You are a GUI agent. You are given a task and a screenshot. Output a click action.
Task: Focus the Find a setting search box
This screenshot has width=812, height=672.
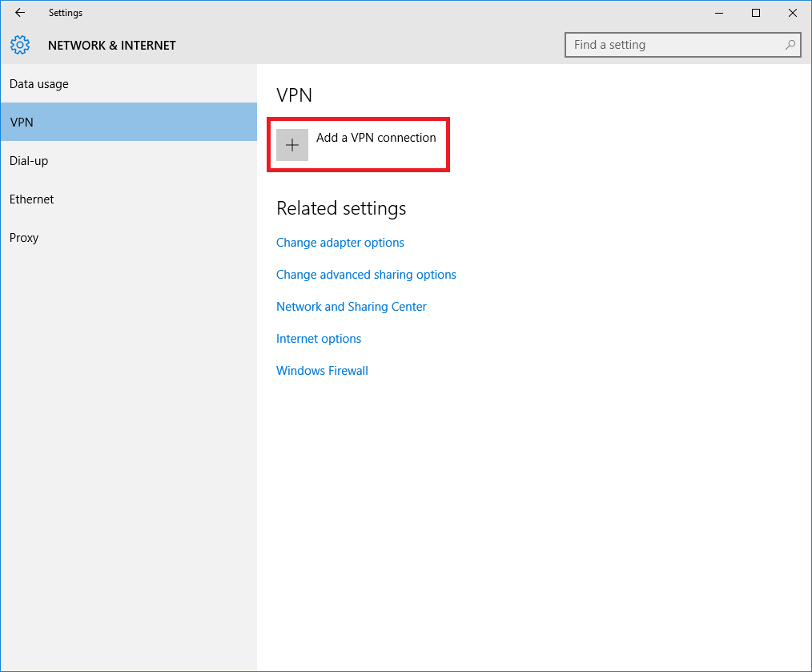pyautogui.click(x=673, y=45)
